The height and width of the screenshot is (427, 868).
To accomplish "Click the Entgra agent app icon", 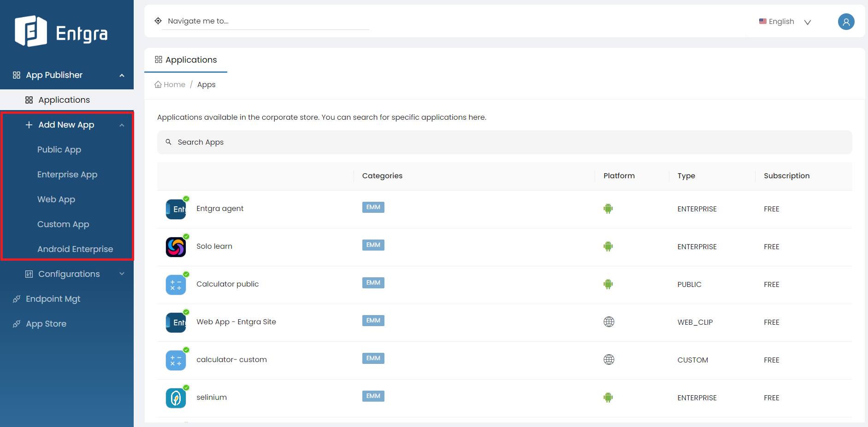I will (x=176, y=209).
